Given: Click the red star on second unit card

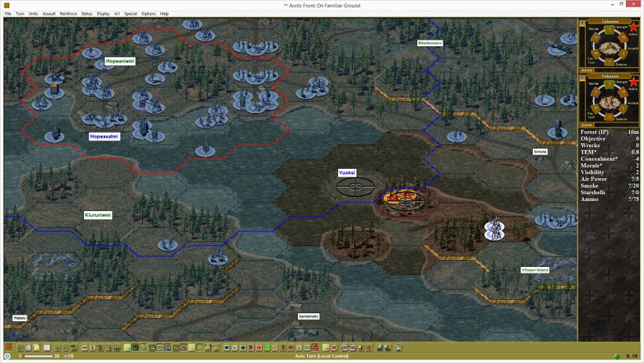Looking at the screenshot, I should coord(633,82).
